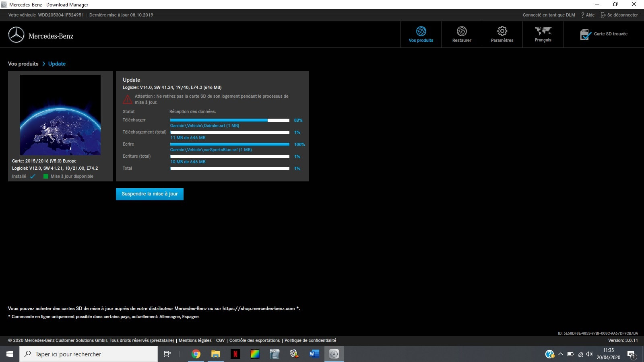Click the Ecriture (total) progress bar
The height and width of the screenshot is (362, 644).
pos(230,156)
